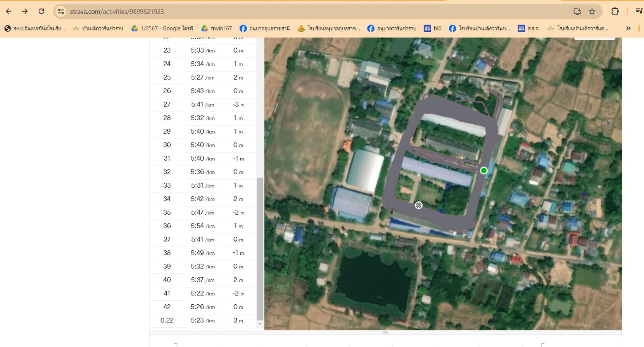
Task: Click the checkered finish marker on map
Action: (x=419, y=205)
